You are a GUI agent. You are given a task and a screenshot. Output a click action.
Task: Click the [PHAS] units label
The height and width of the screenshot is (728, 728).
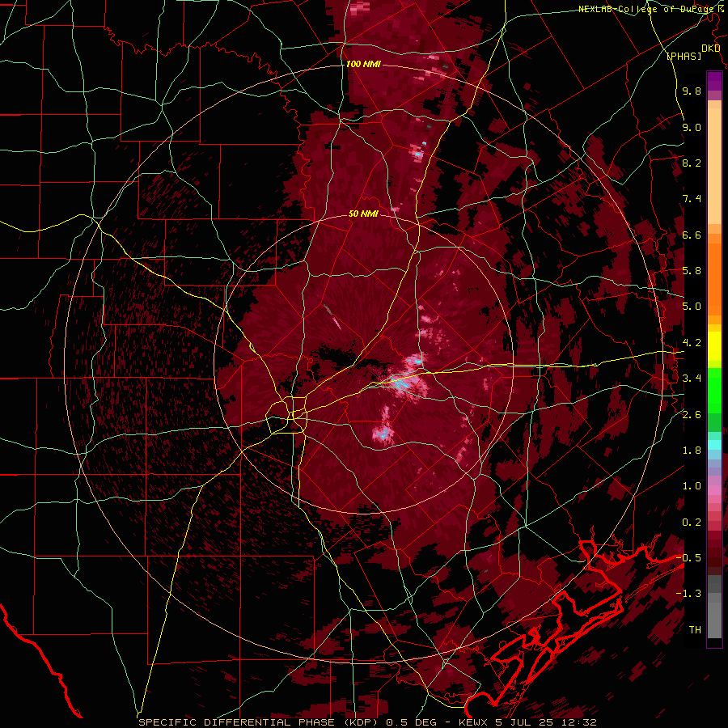pyautogui.click(x=684, y=56)
